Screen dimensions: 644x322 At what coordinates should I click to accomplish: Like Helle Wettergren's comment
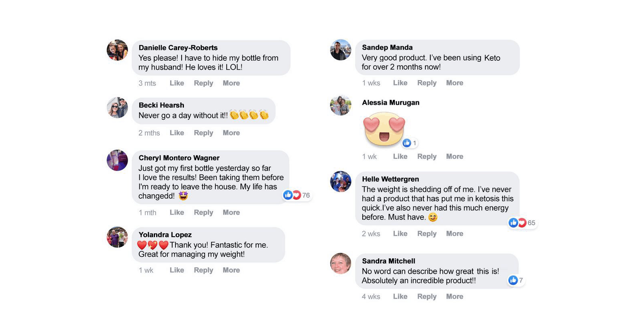[400, 233]
